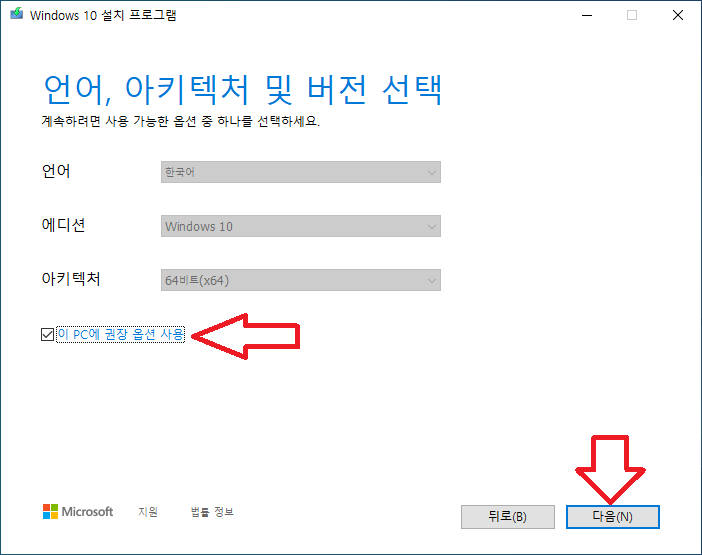Click the 언어 dropdown chevron arrow
Image resolution: width=702 pixels, height=555 pixels.
(431, 173)
